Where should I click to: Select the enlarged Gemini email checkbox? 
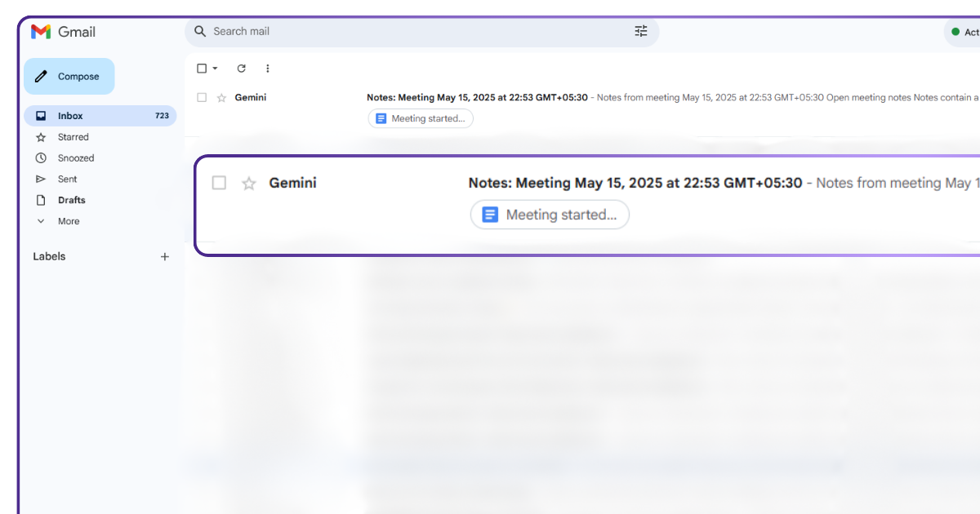(x=219, y=183)
